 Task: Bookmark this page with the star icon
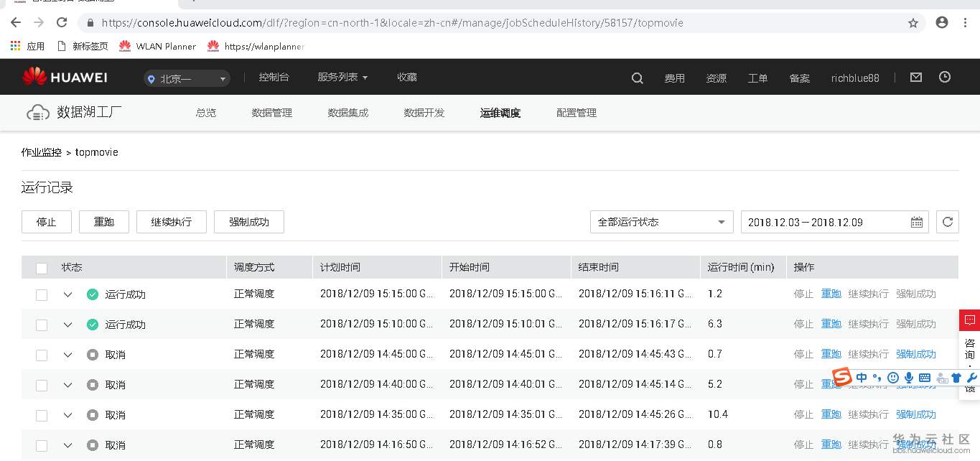click(x=913, y=23)
